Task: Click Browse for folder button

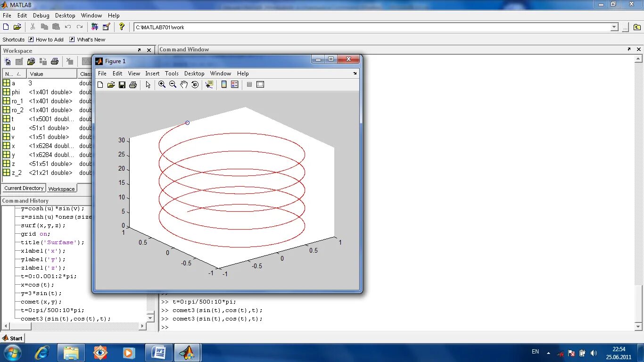Action: [625, 27]
